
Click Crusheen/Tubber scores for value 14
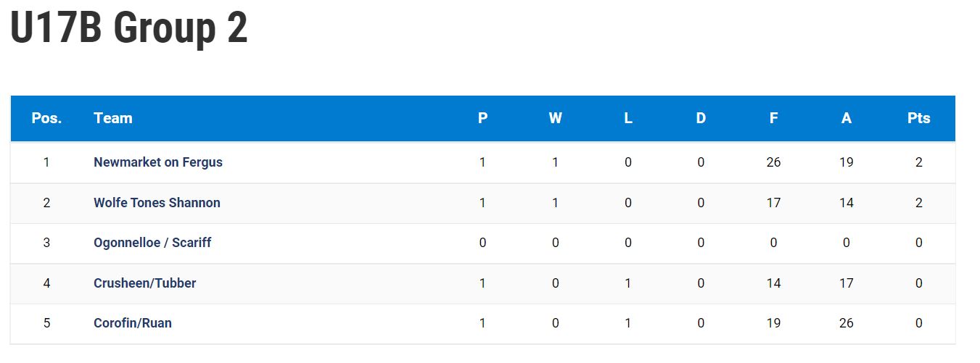tap(773, 283)
